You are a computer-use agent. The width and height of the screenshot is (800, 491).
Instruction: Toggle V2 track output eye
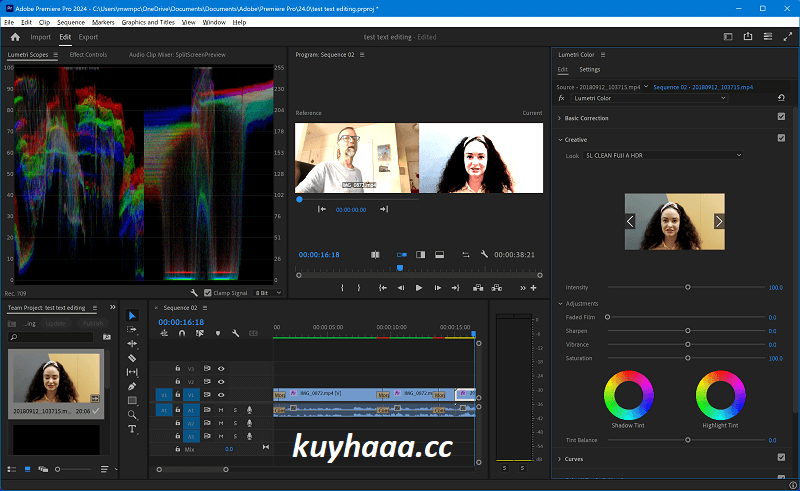pyautogui.click(x=221, y=381)
